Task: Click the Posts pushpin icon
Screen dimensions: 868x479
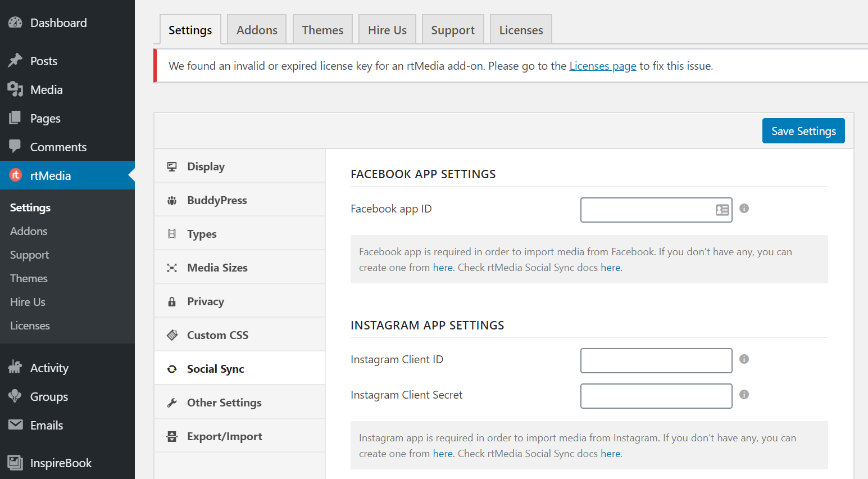Action: pyautogui.click(x=15, y=61)
